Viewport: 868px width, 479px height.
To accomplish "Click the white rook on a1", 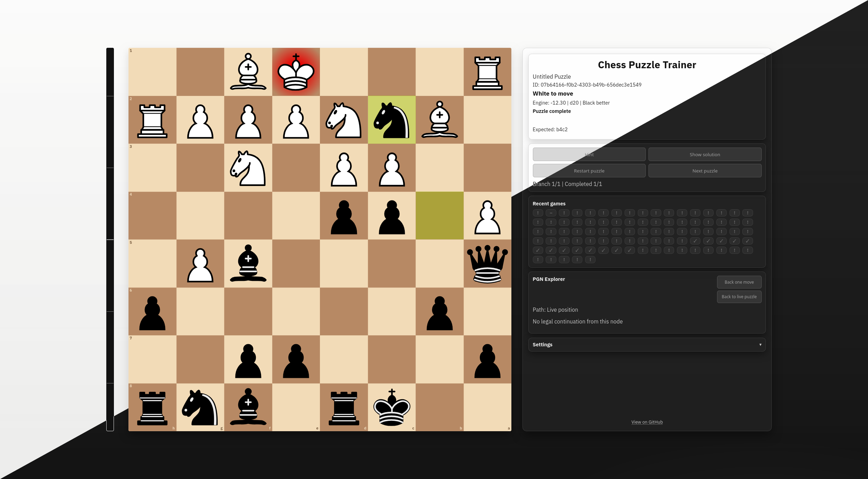I will coord(487,71).
